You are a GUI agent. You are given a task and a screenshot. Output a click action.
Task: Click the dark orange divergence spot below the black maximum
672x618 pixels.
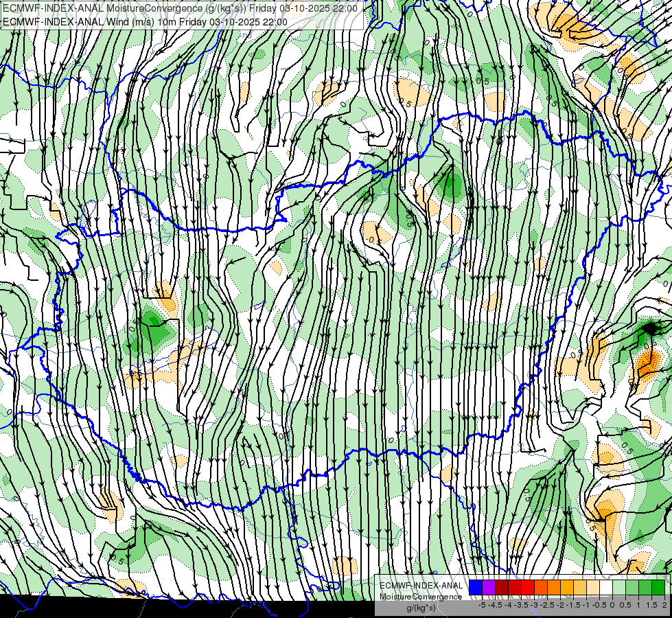click(647, 363)
